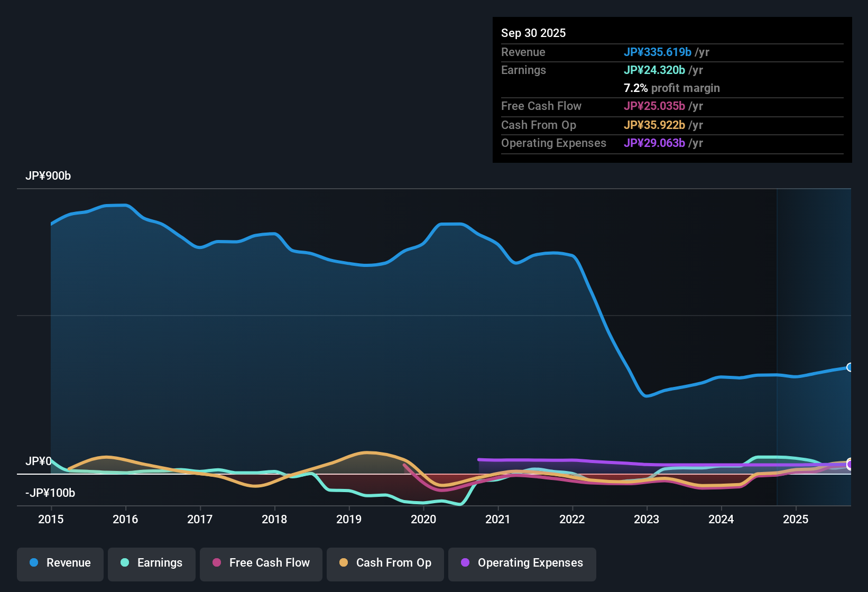This screenshot has height=592, width=868.
Task: Select the 2020 year label on the axis
Action: [x=423, y=520]
